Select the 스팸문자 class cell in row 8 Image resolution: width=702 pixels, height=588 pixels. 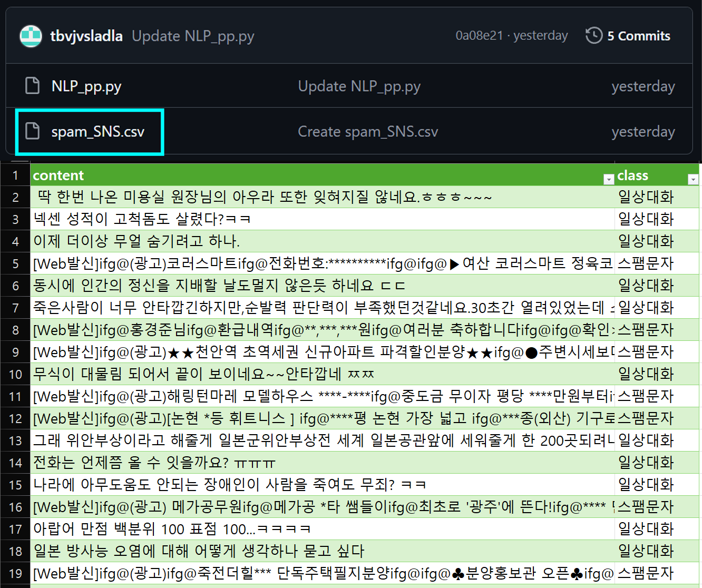[657, 330]
